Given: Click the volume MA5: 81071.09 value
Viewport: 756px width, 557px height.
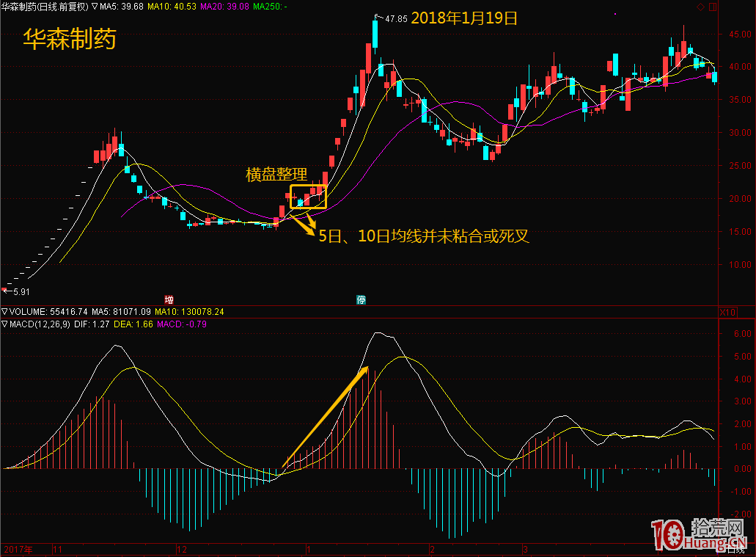Looking at the screenshot, I should click(x=121, y=312).
